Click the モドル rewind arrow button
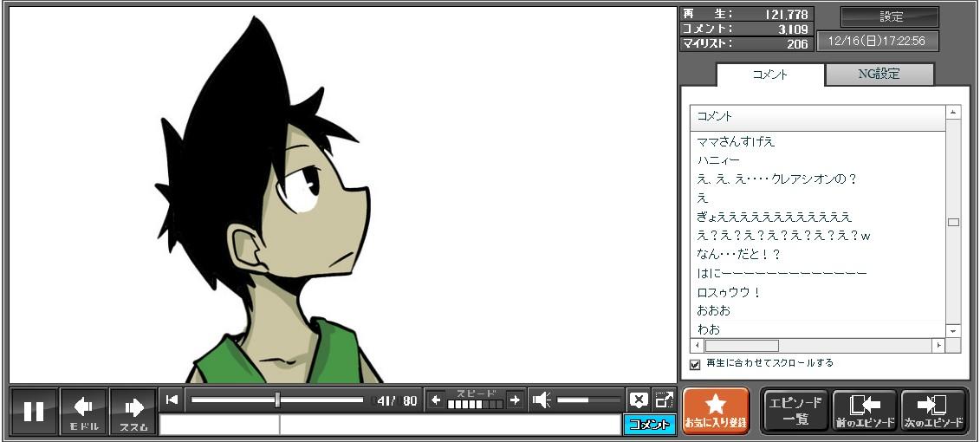Image resolution: width=980 pixels, height=442 pixels. point(84,411)
